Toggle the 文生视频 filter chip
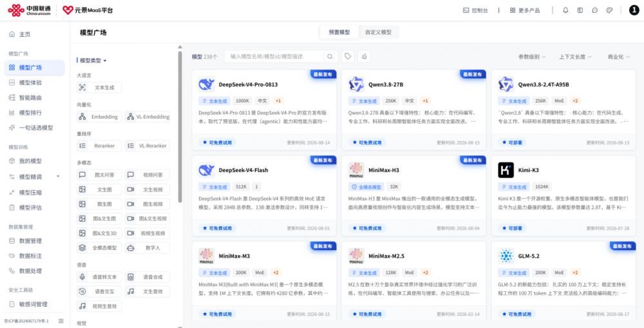This screenshot has height=328, width=644. 147,189
